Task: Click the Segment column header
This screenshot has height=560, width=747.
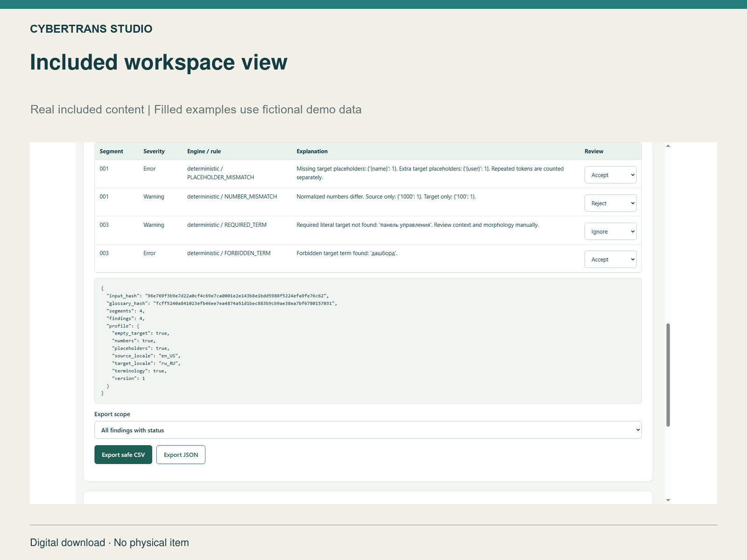Action: click(111, 151)
